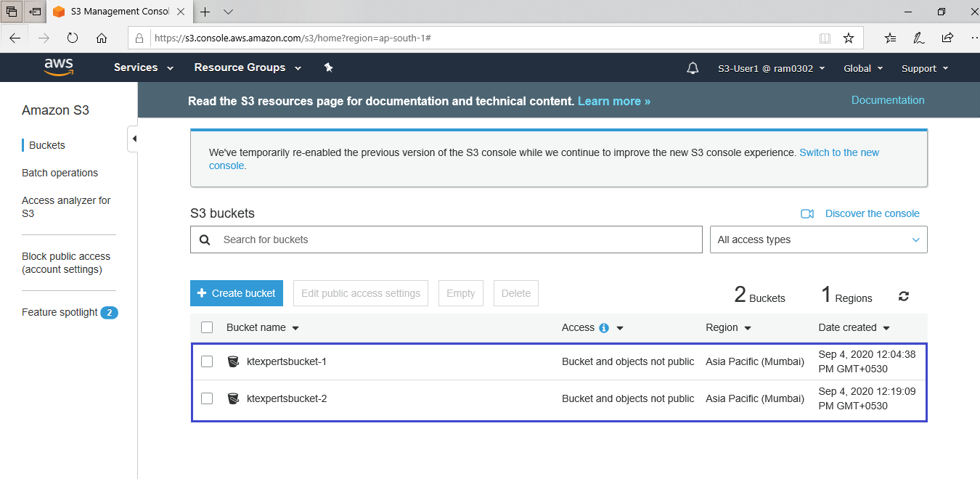Open Access analyzer for S3
980x479 pixels.
click(x=66, y=207)
